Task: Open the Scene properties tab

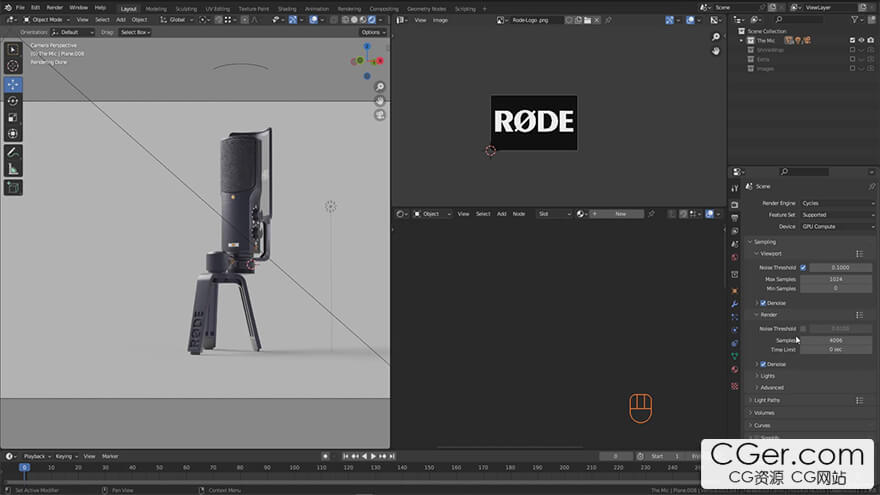Action: [735, 244]
